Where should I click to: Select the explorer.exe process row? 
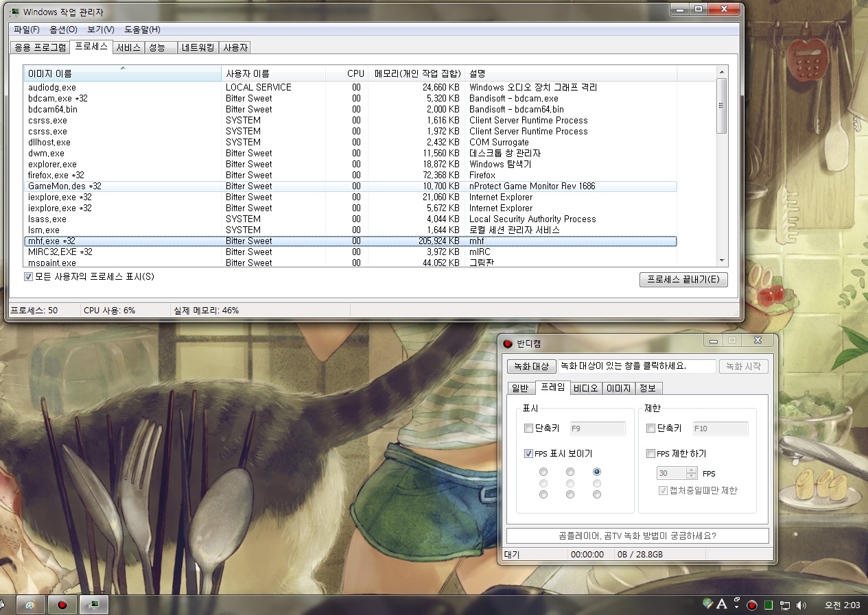point(351,165)
